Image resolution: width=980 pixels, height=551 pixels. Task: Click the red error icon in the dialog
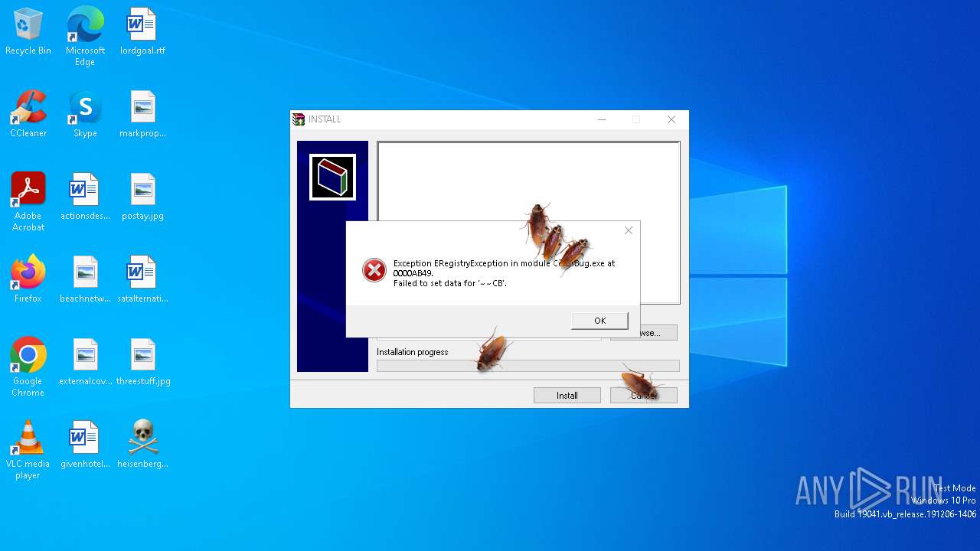pos(374,269)
